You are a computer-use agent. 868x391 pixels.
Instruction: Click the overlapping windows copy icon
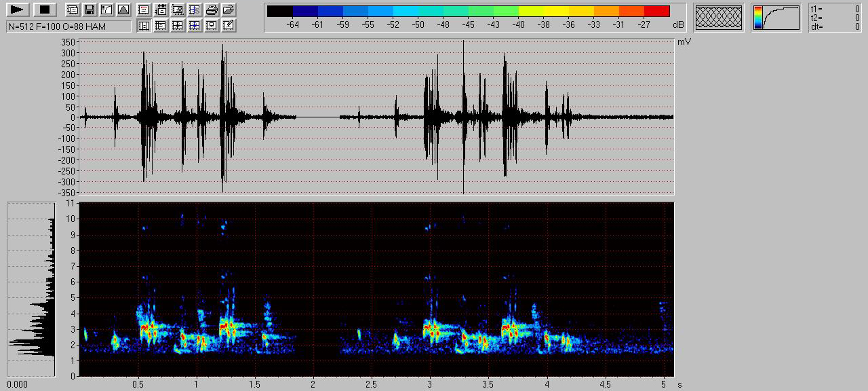click(x=73, y=10)
